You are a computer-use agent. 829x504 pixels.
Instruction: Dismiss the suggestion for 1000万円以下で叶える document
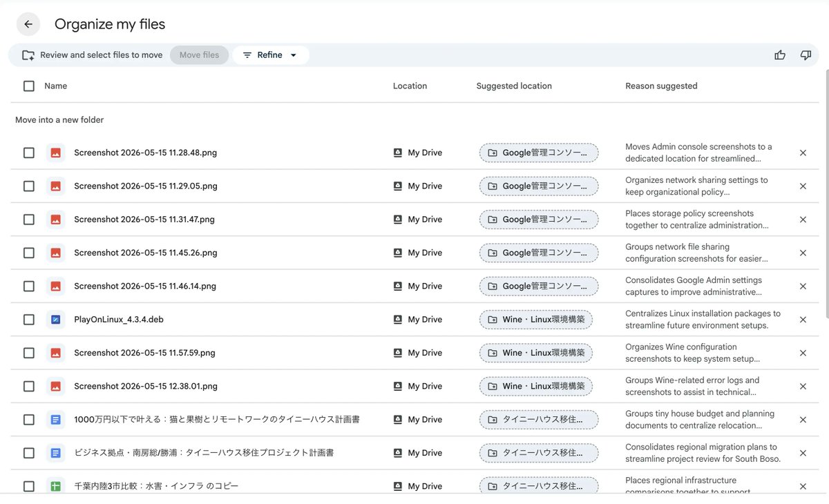click(803, 420)
